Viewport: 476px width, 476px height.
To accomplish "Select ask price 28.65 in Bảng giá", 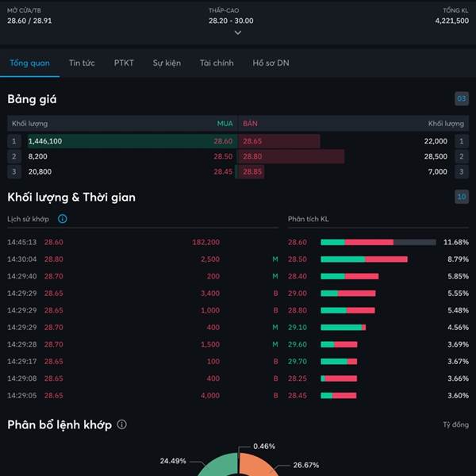I will 252,141.
